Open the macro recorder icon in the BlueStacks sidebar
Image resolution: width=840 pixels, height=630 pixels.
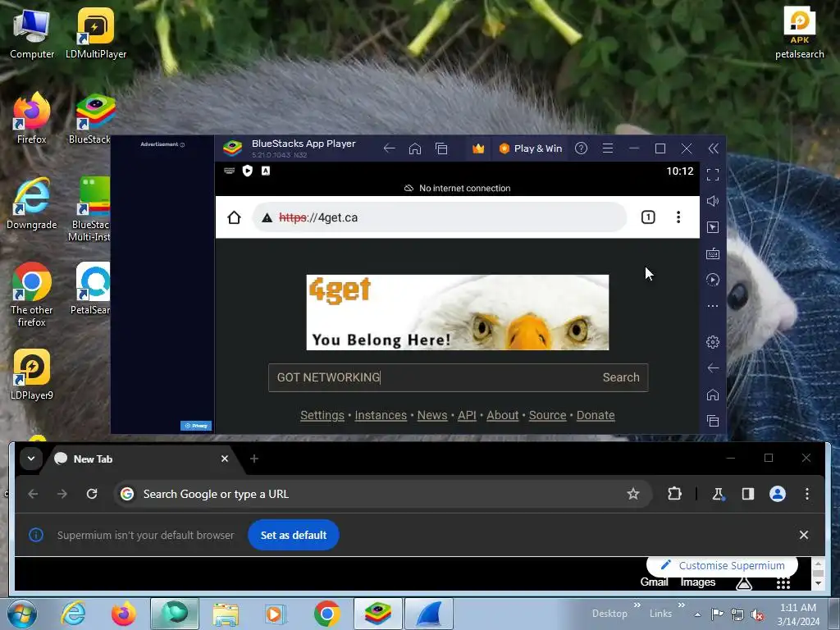713,280
